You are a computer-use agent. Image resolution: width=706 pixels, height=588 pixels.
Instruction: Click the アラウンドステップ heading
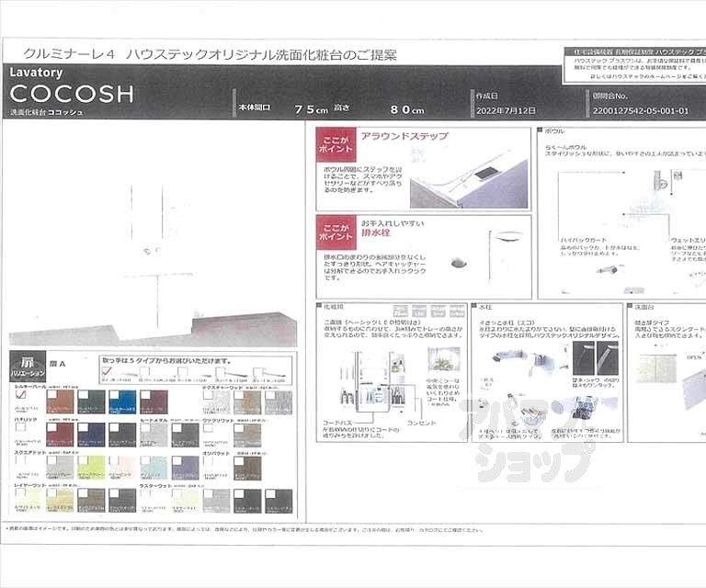404,136
